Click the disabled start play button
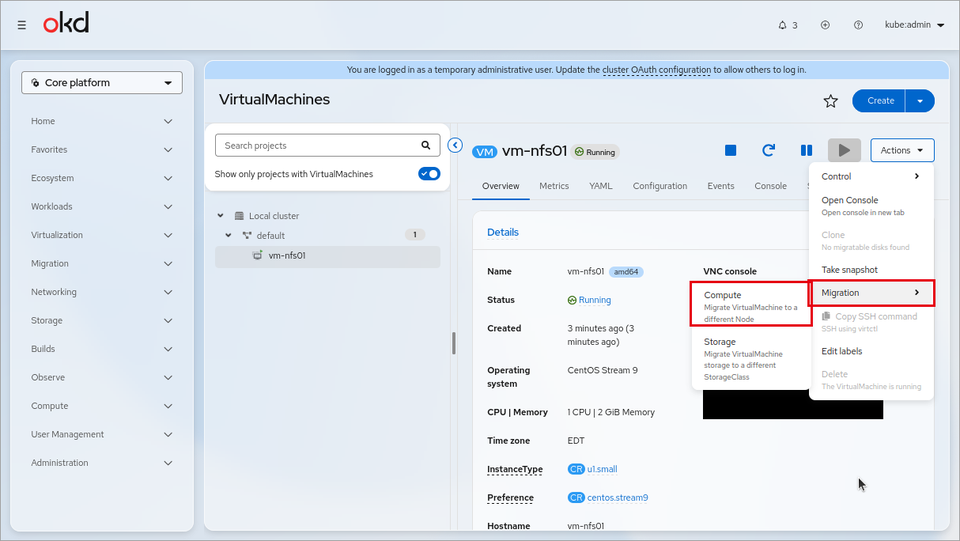This screenshot has height=541, width=960. point(844,151)
